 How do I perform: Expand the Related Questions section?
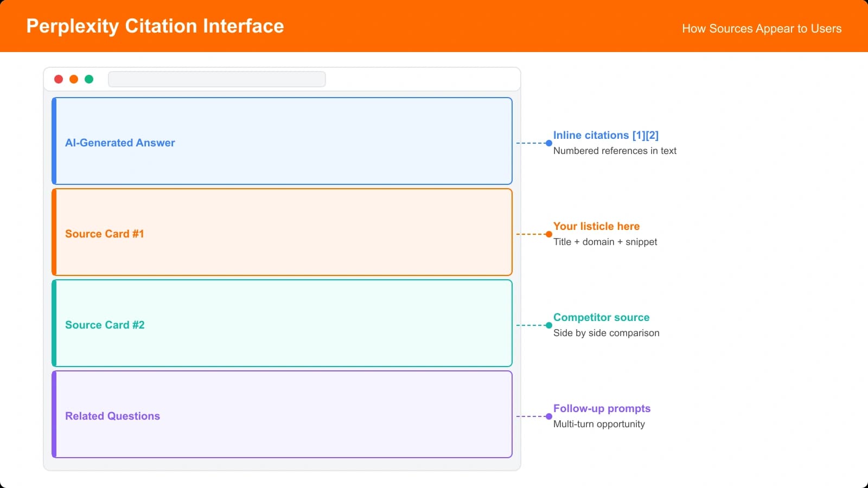282,414
